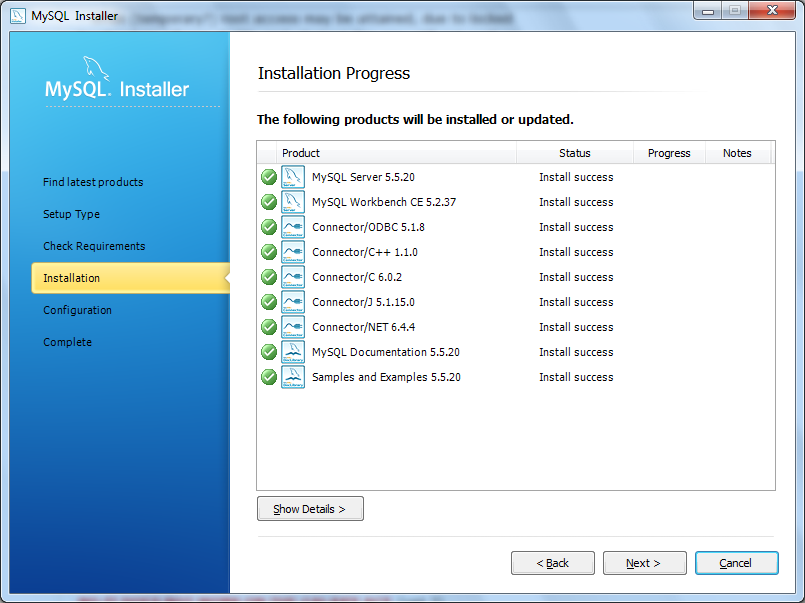Click Install success status for Connector/C++

click(576, 252)
